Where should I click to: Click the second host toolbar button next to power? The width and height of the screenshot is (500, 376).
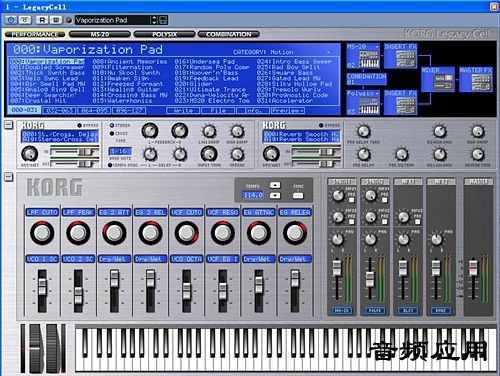(25, 20)
